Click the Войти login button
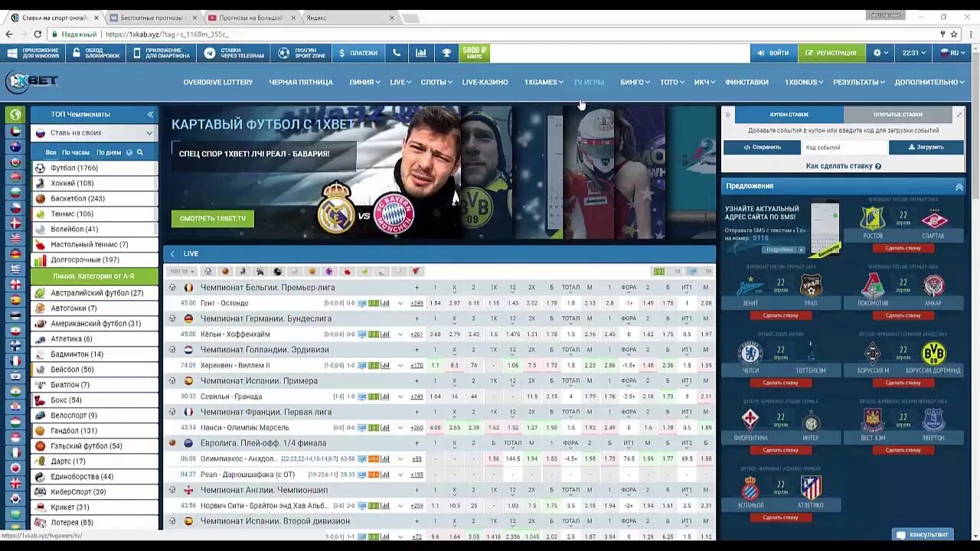980x551 pixels. click(773, 53)
